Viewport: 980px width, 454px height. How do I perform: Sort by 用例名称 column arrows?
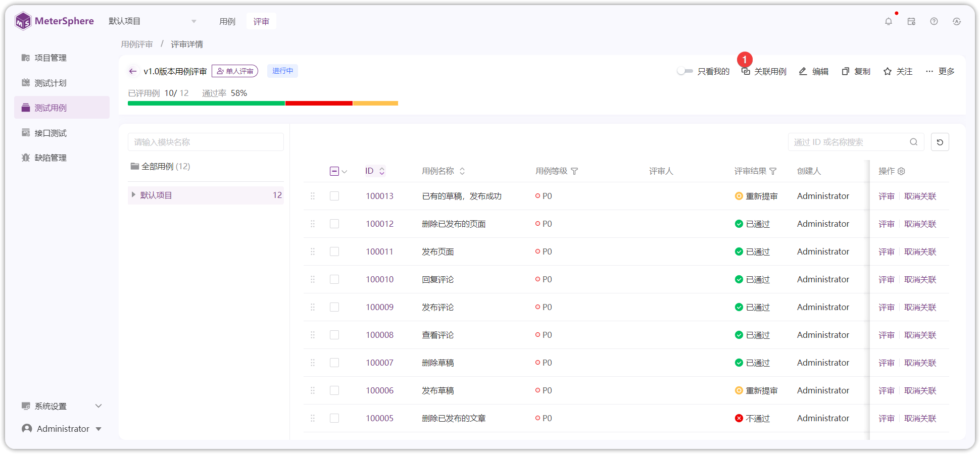tap(462, 171)
